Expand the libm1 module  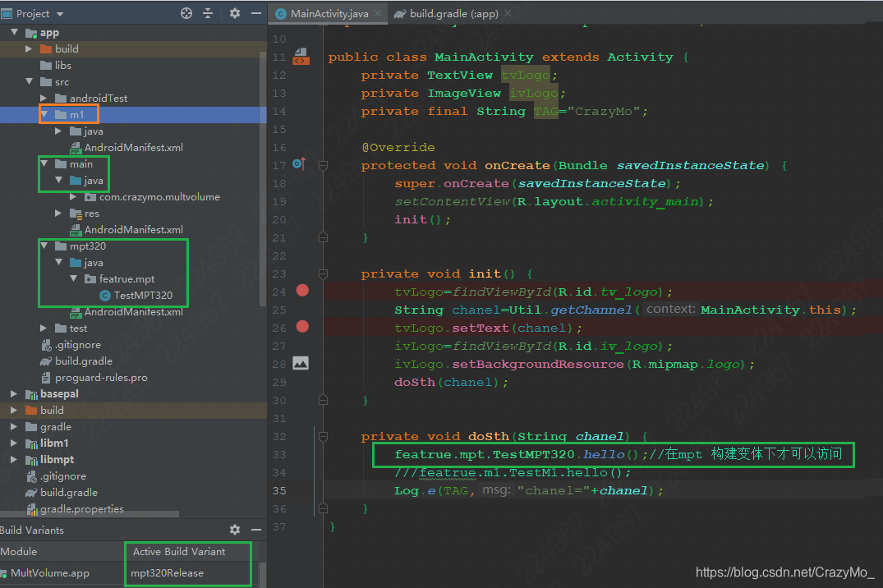pos(15,443)
